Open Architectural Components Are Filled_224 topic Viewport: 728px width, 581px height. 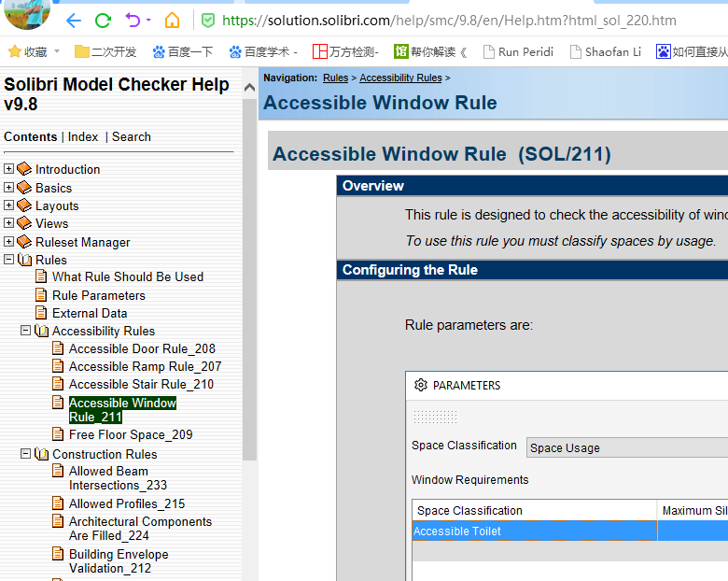coord(140,529)
